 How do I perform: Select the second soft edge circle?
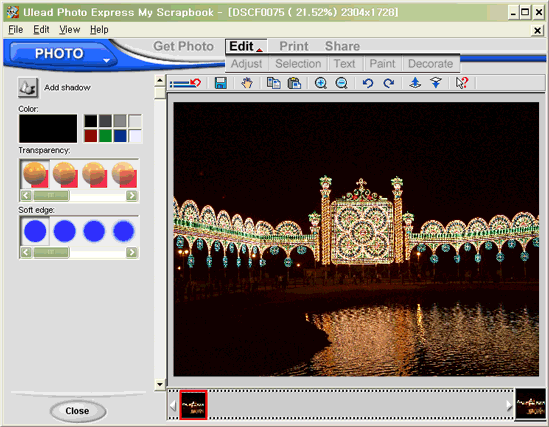(x=64, y=231)
